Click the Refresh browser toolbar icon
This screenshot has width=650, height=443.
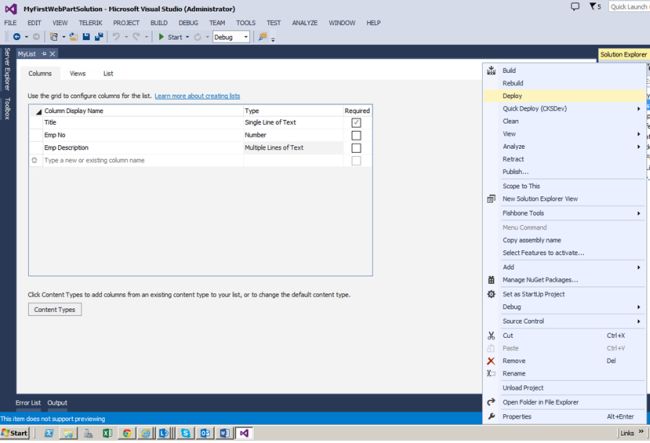pos(198,37)
